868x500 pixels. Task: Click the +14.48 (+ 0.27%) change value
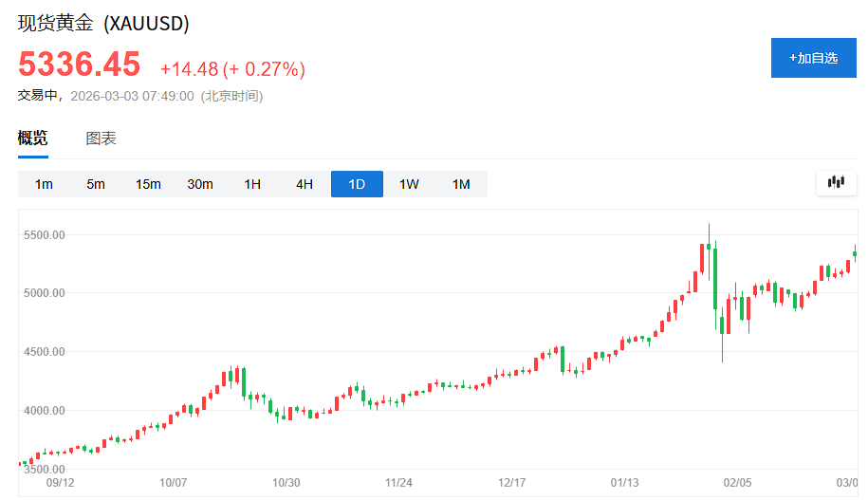(x=232, y=68)
